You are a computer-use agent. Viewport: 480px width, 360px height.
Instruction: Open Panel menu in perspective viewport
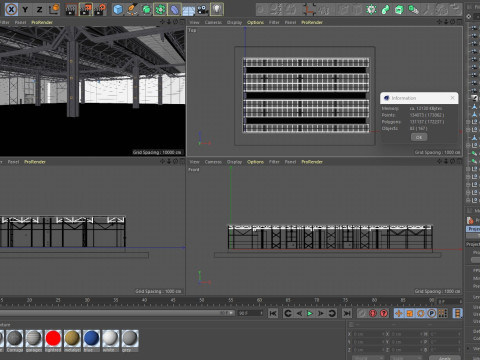point(20,22)
